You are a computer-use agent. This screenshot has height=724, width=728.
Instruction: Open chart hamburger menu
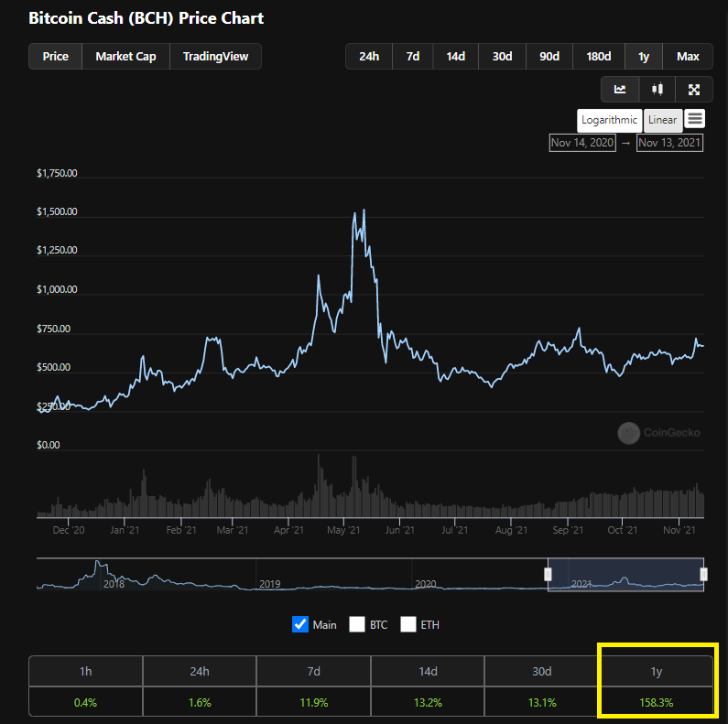(694, 119)
